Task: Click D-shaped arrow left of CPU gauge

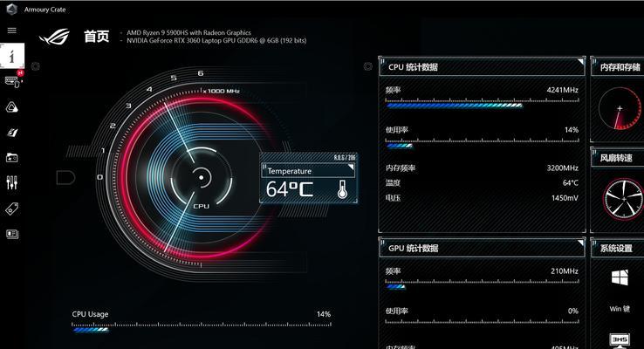Action: (65, 178)
